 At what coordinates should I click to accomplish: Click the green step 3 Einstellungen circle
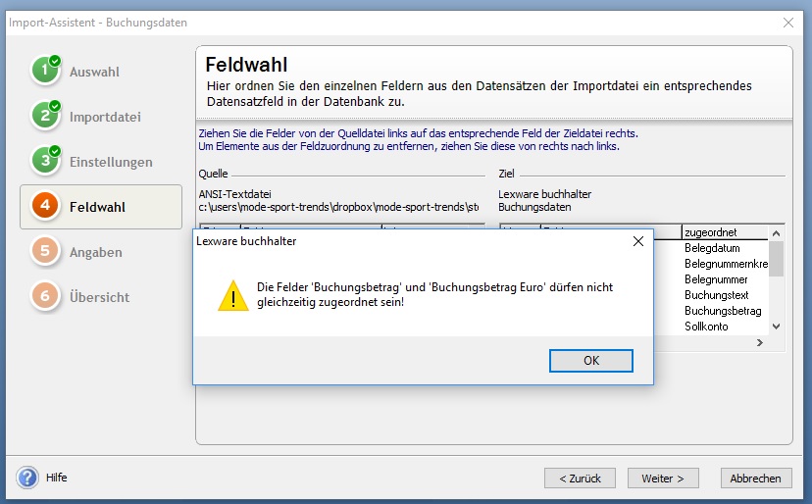[45, 162]
